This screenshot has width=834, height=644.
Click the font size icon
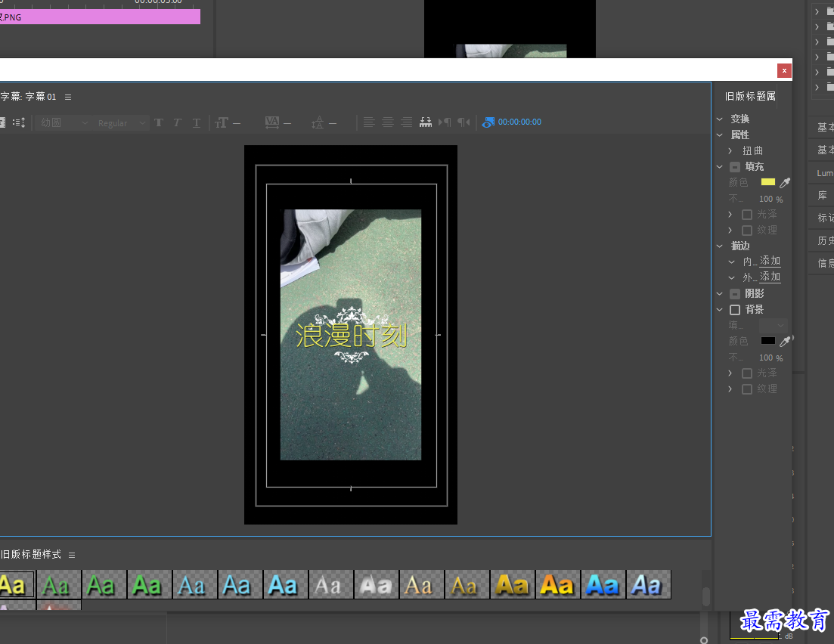pos(222,123)
